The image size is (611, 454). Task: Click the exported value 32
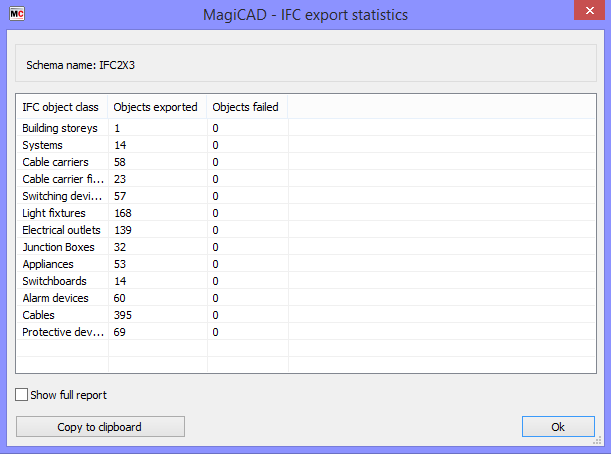120,247
